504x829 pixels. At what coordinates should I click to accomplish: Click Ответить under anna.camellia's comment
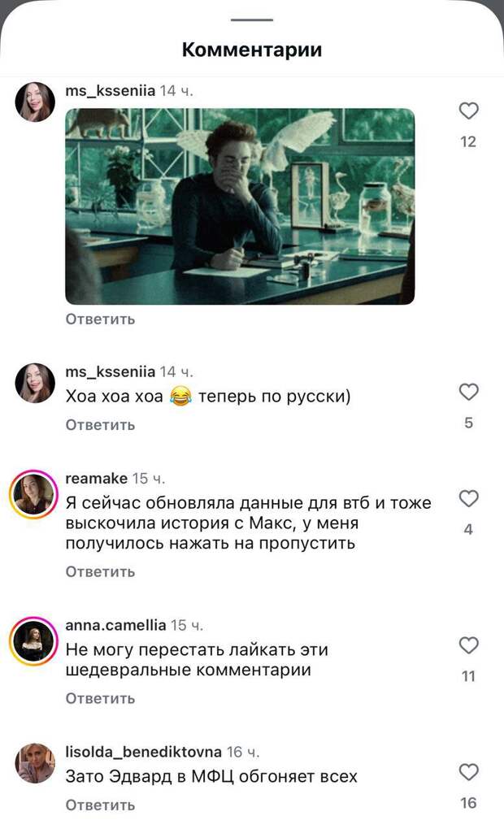pyautogui.click(x=101, y=699)
